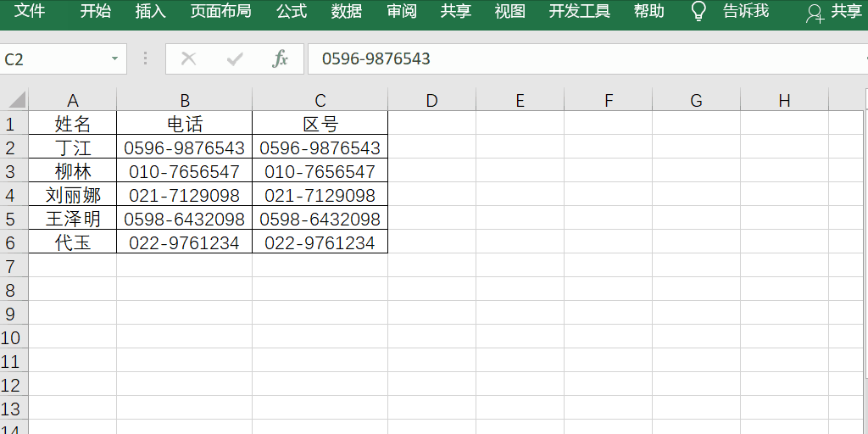Click the cell containing 丁江
This screenshot has height=434, width=868.
click(x=73, y=147)
